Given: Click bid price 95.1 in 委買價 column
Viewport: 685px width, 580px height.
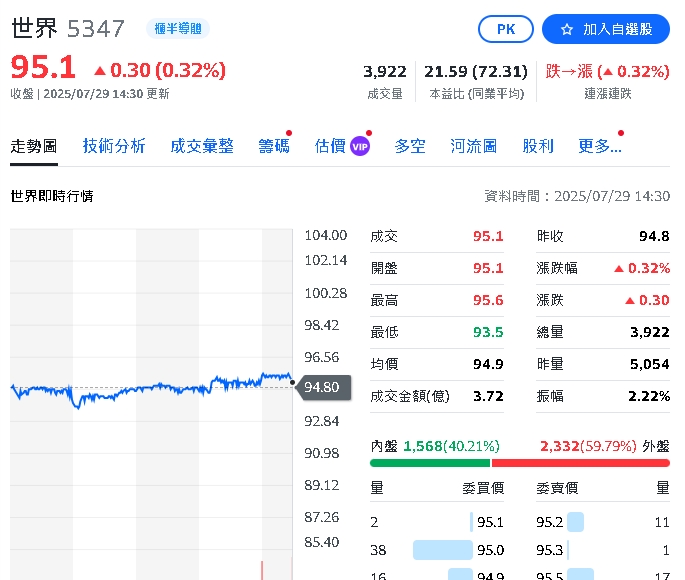Looking at the screenshot, I should [490, 522].
